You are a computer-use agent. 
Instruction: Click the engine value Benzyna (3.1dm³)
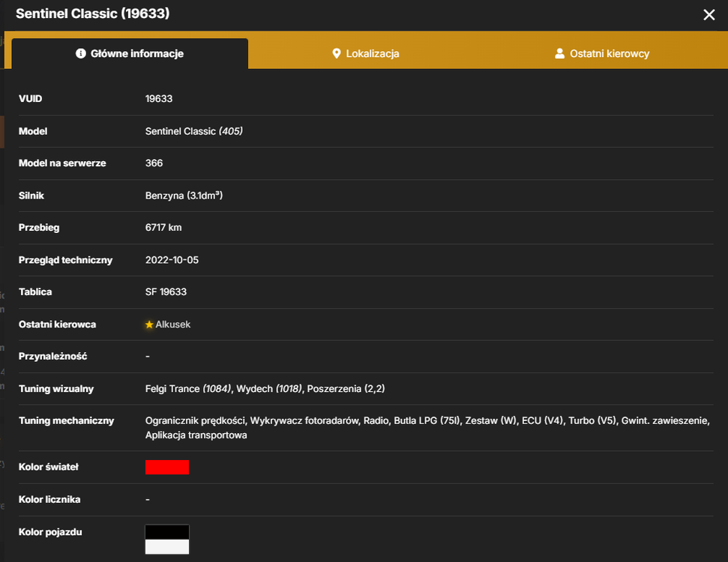pos(184,196)
